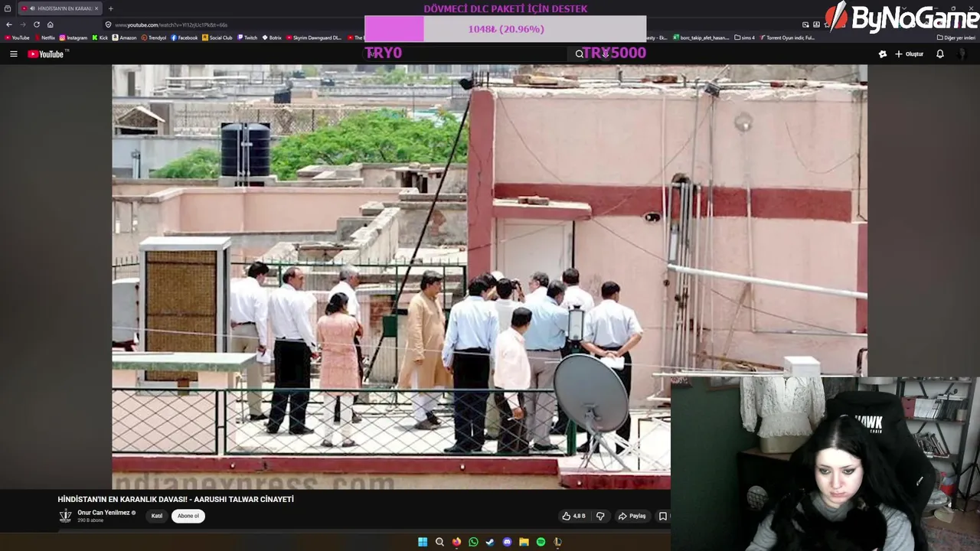Viewport: 980px width, 551px height.
Task: Like the video showing 4,8 B
Action: [x=574, y=516]
